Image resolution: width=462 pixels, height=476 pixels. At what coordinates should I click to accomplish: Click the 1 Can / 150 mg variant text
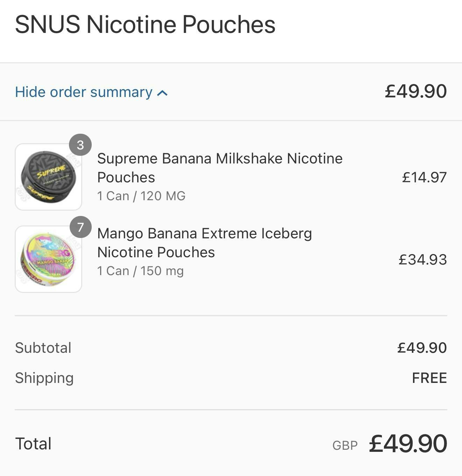coord(140,271)
